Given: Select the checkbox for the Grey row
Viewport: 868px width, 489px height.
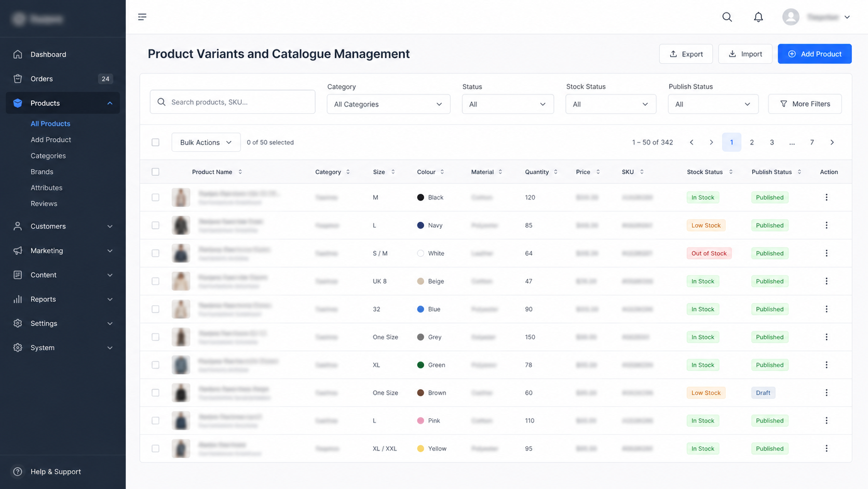Looking at the screenshot, I should point(155,337).
